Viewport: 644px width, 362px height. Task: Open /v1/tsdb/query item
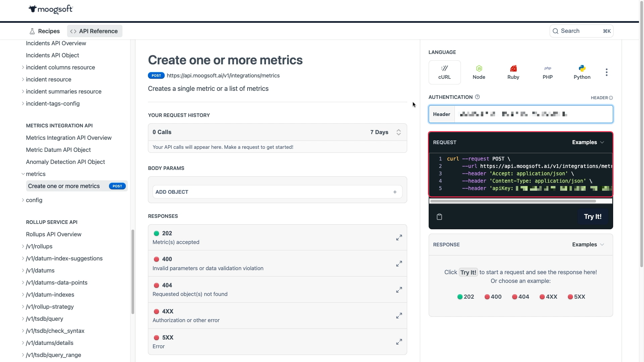coord(45,319)
